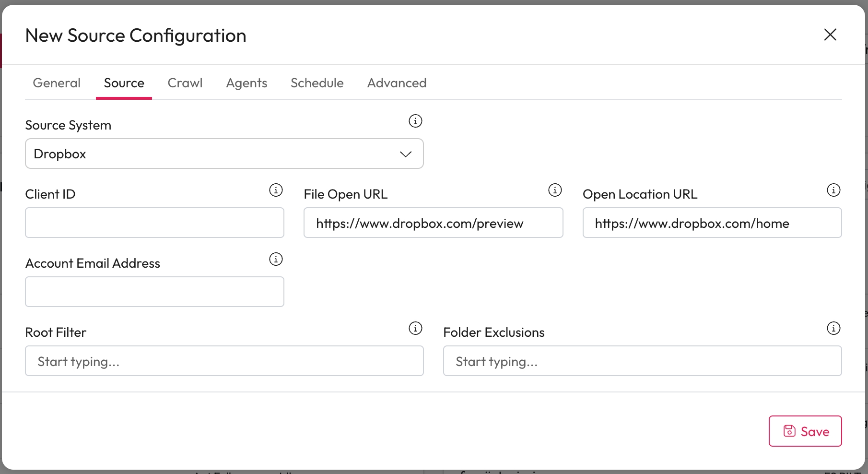Click info icon beside Source System
868x474 pixels.
coord(415,121)
